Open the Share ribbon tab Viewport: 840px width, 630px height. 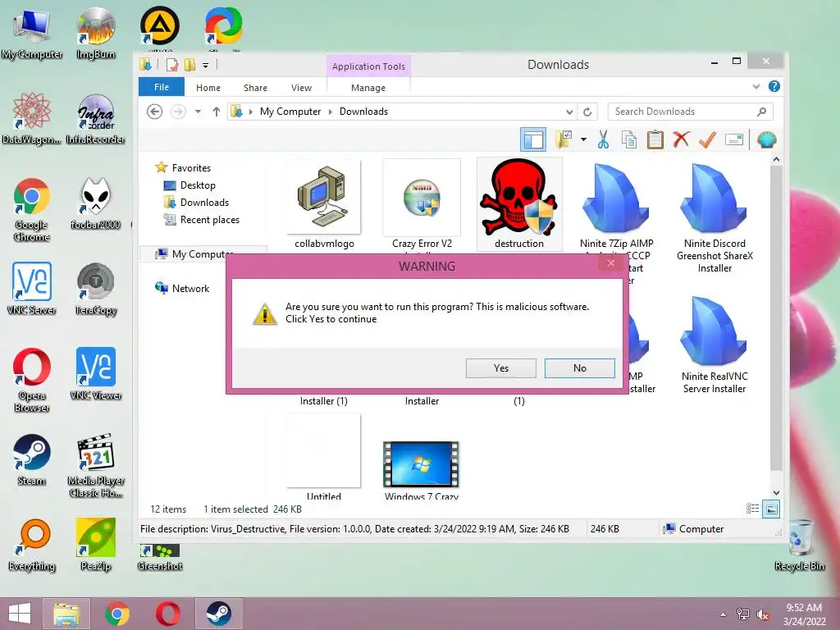pyautogui.click(x=255, y=87)
